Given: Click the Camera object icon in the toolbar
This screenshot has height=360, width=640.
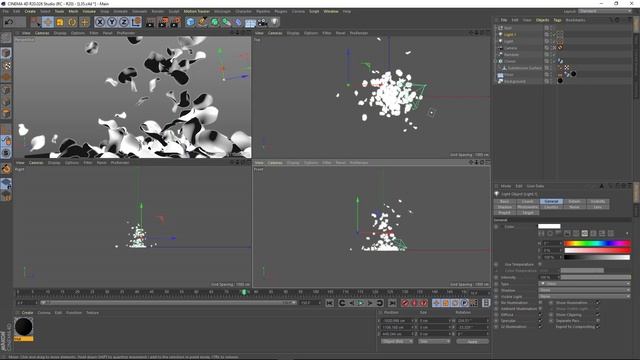Looking at the screenshot, I should pyautogui.click(x=262, y=22).
